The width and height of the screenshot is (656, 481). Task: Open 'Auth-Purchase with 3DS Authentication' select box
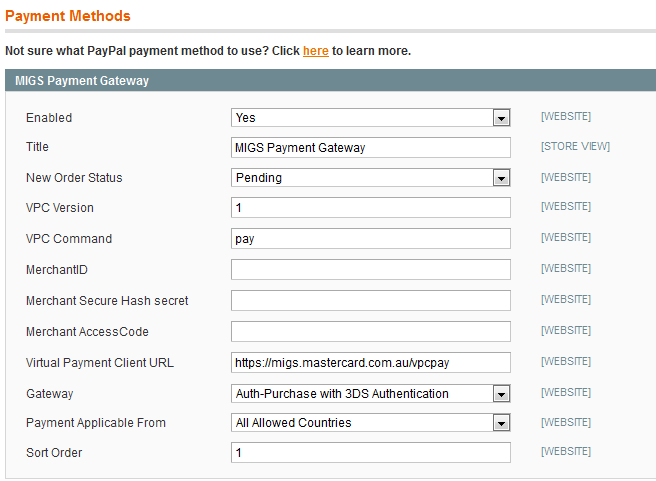(x=371, y=394)
